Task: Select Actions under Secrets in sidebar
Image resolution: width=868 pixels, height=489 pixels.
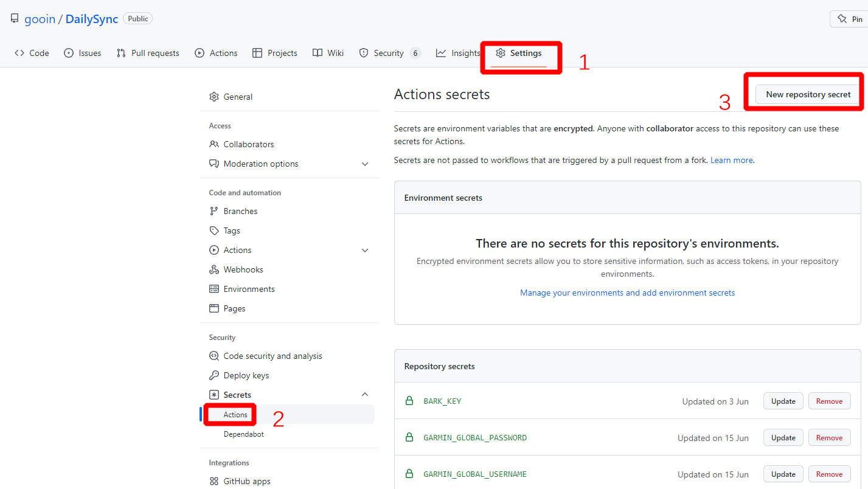Action: point(235,414)
